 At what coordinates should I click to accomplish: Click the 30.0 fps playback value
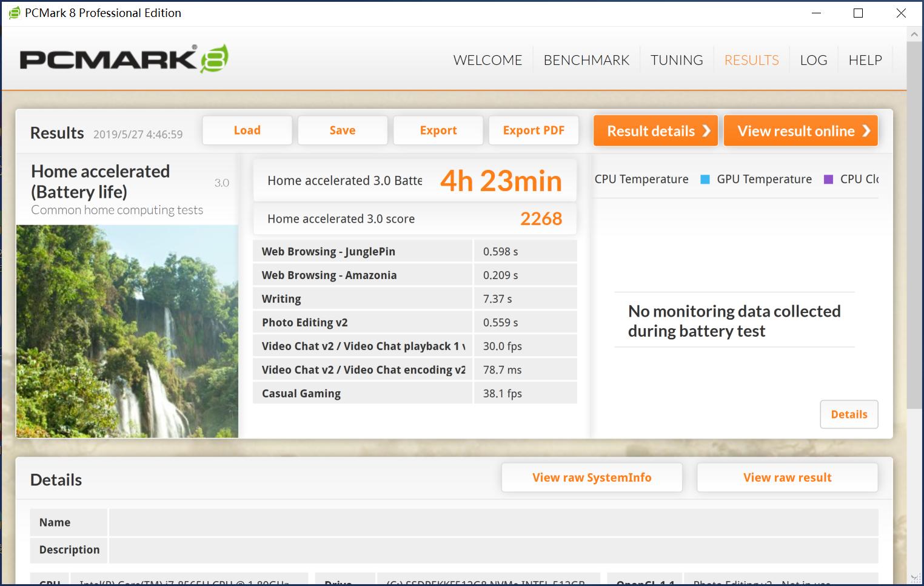[502, 346]
